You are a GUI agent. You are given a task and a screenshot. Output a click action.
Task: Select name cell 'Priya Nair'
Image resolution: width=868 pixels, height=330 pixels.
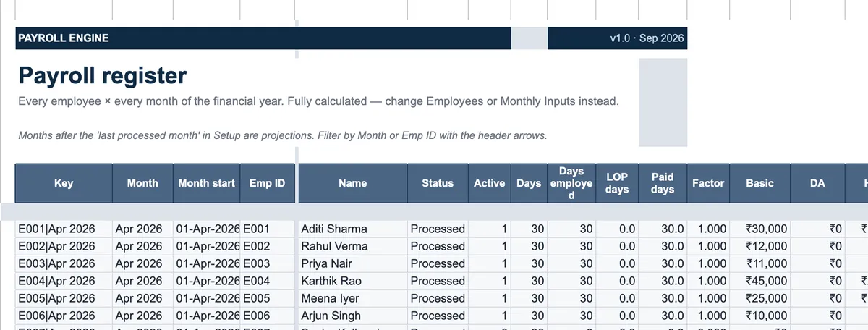pos(352,263)
